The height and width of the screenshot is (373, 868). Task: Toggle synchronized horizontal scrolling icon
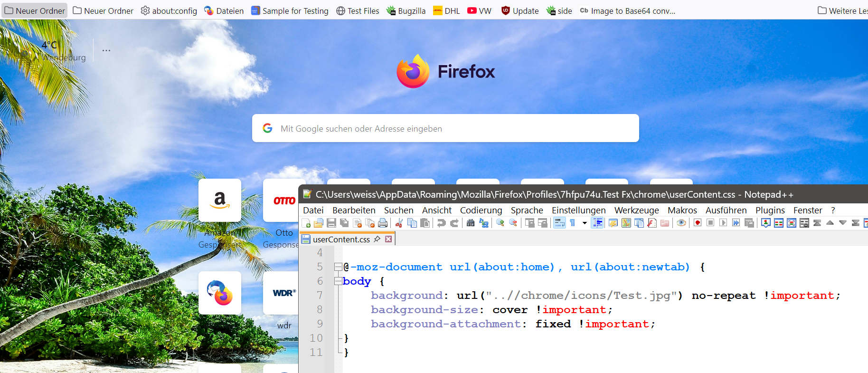[x=543, y=223]
